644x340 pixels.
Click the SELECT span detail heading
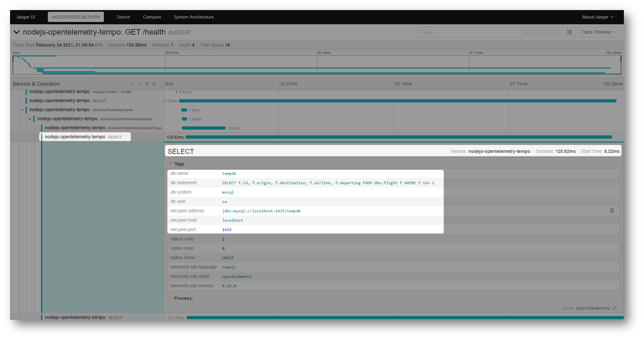coord(181,151)
